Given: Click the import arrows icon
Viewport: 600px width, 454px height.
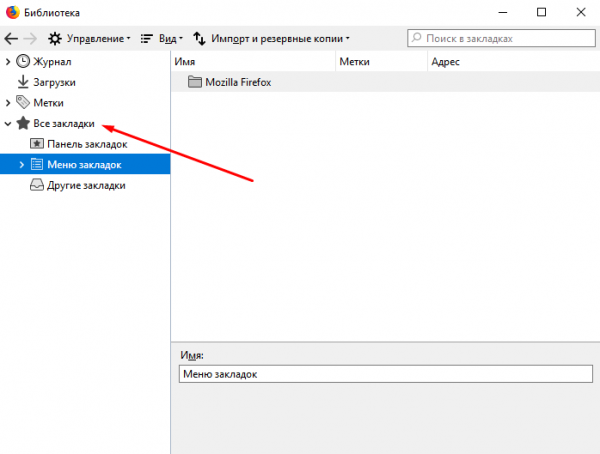Looking at the screenshot, I should pyautogui.click(x=199, y=38).
